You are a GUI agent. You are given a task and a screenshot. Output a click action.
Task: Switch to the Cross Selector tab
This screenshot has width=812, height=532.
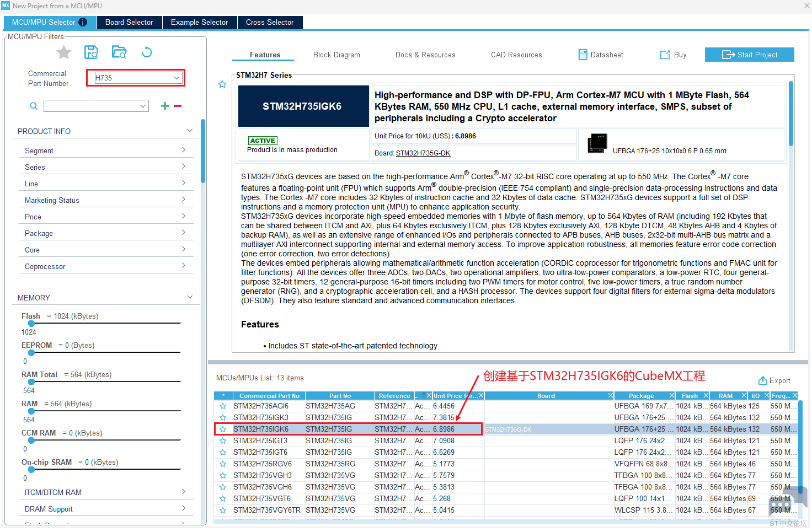(270, 22)
